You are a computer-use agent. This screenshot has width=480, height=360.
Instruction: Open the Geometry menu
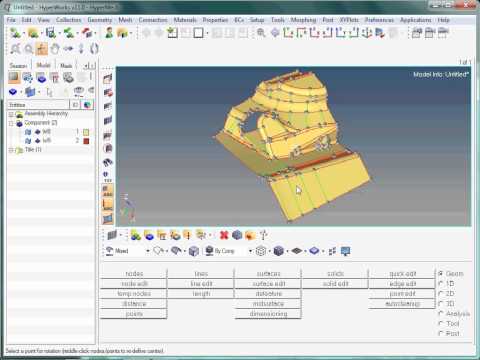[x=100, y=20]
